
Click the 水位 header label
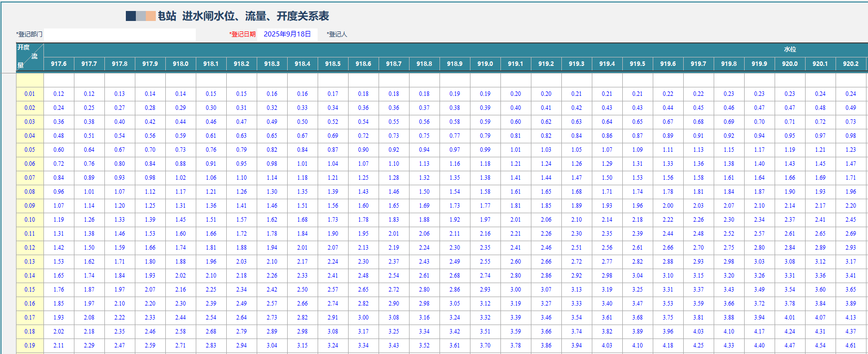[x=790, y=49]
